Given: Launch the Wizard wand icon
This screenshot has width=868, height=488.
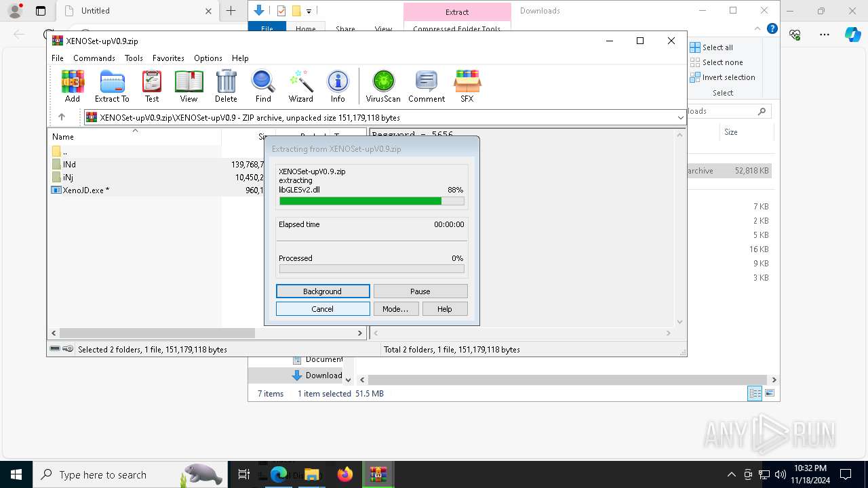Looking at the screenshot, I should [x=300, y=86].
